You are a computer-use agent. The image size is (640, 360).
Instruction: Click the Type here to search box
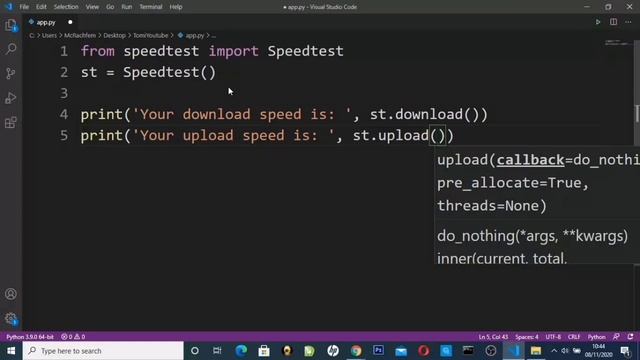pos(103,351)
